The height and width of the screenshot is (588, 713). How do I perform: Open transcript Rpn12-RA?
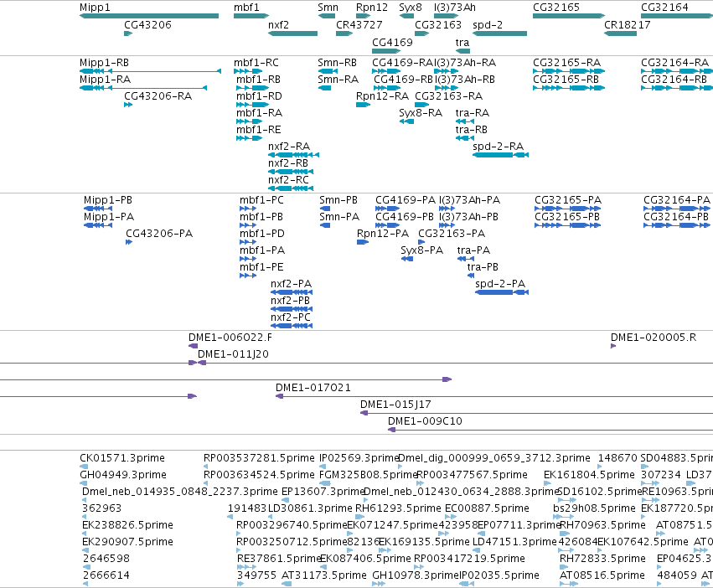[x=364, y=105]
